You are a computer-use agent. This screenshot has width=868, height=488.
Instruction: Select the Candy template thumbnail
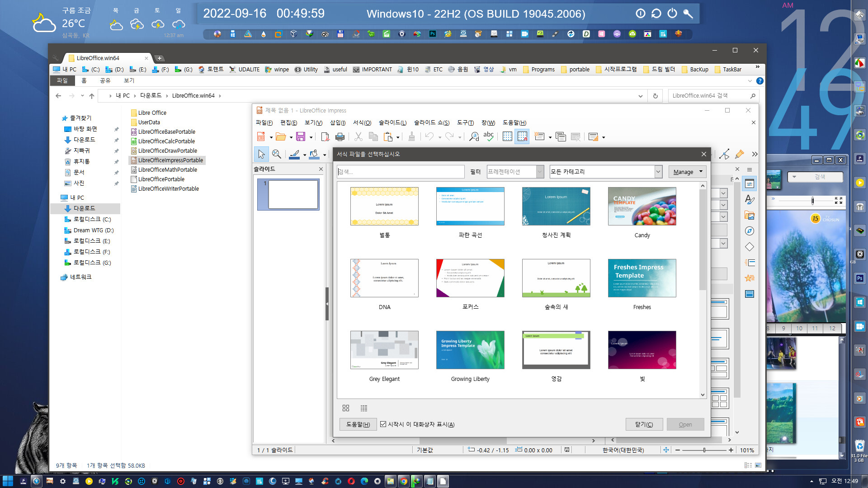coord(642,206)
